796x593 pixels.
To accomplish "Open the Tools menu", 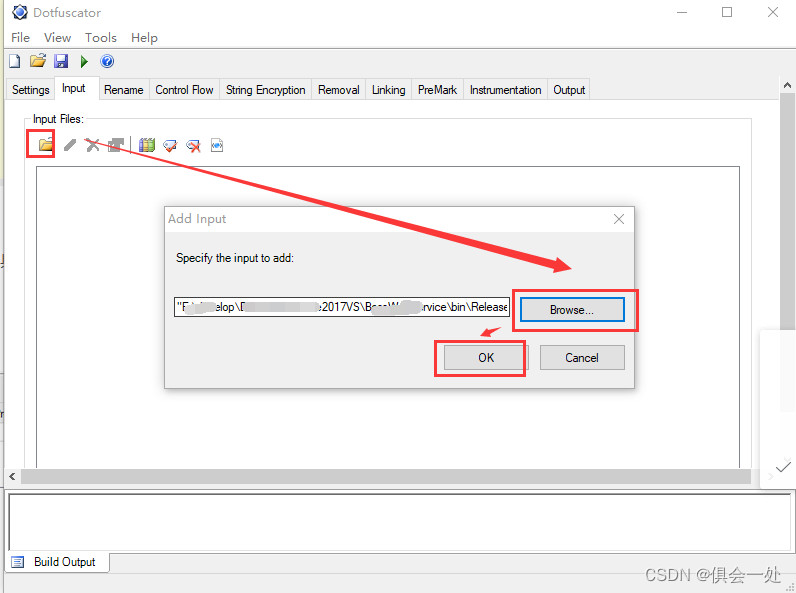I will click(101, 38).
